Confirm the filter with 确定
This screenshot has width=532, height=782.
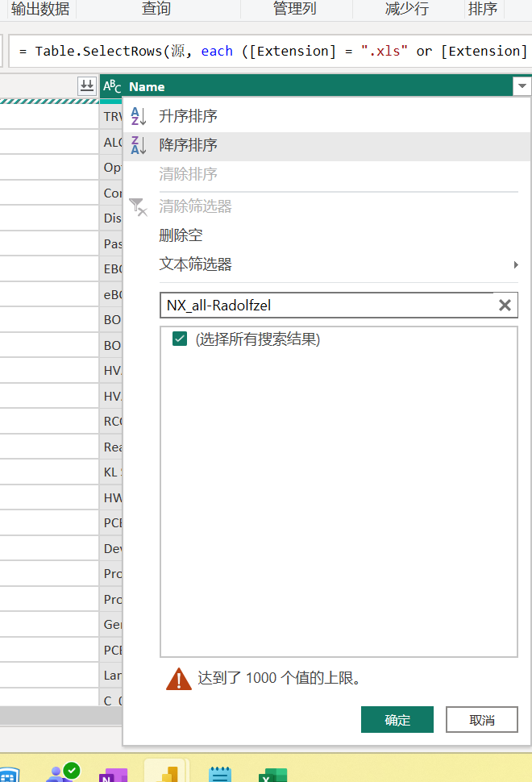coord(397,720)
